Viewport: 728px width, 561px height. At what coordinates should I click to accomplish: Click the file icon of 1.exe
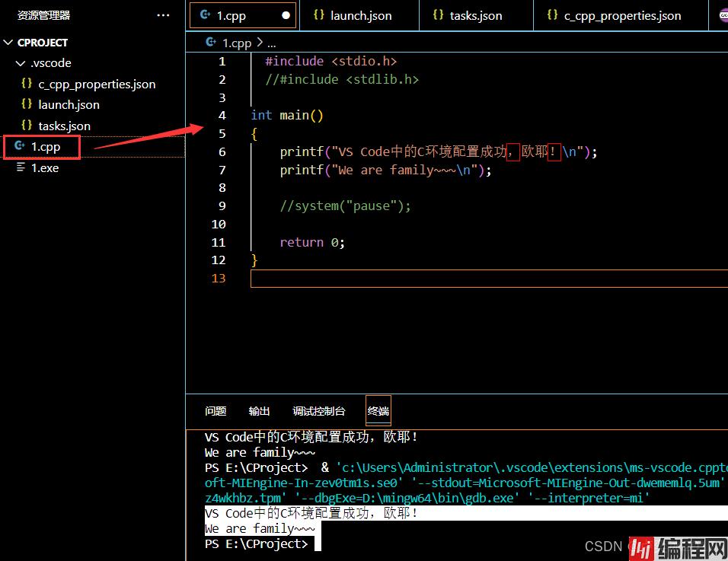pos(21,167)
